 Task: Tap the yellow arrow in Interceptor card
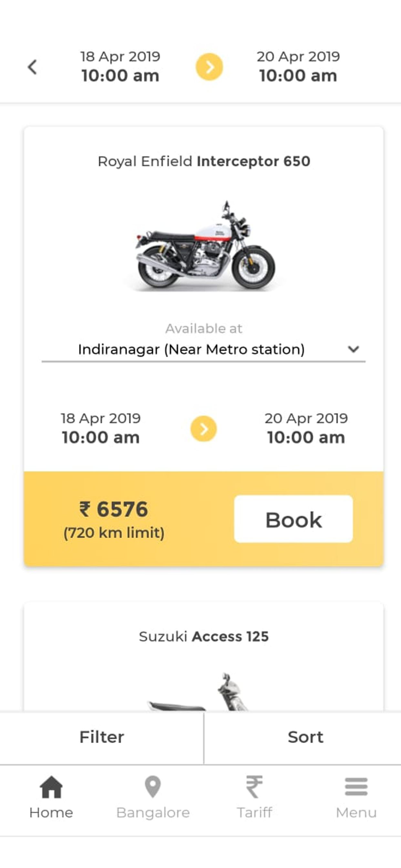pos(204,429)
